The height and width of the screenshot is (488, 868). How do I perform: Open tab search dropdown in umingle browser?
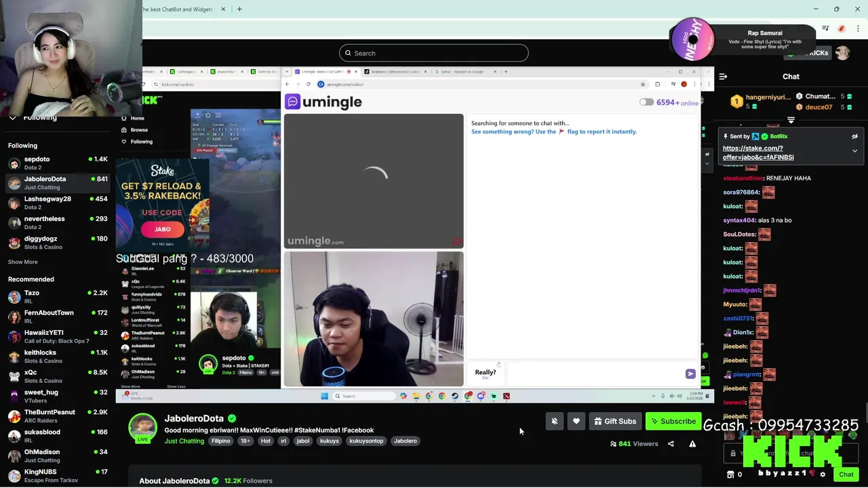click(287, 71)
